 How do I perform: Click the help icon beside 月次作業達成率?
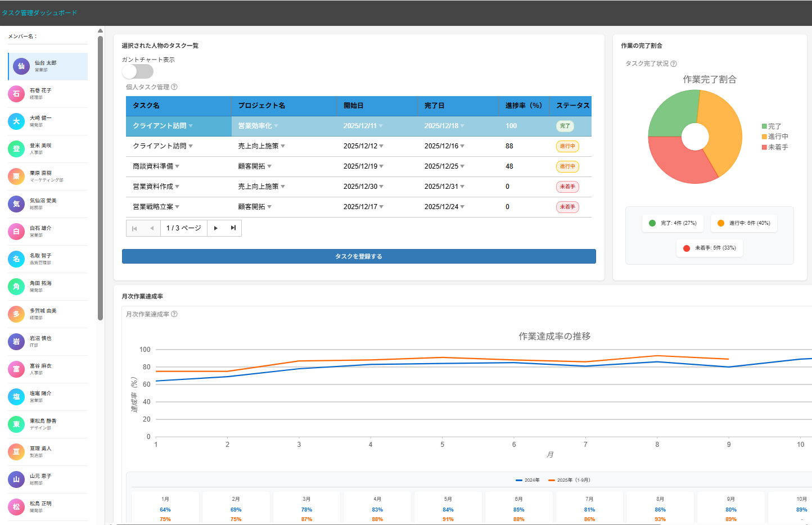(x=174, y=314)
